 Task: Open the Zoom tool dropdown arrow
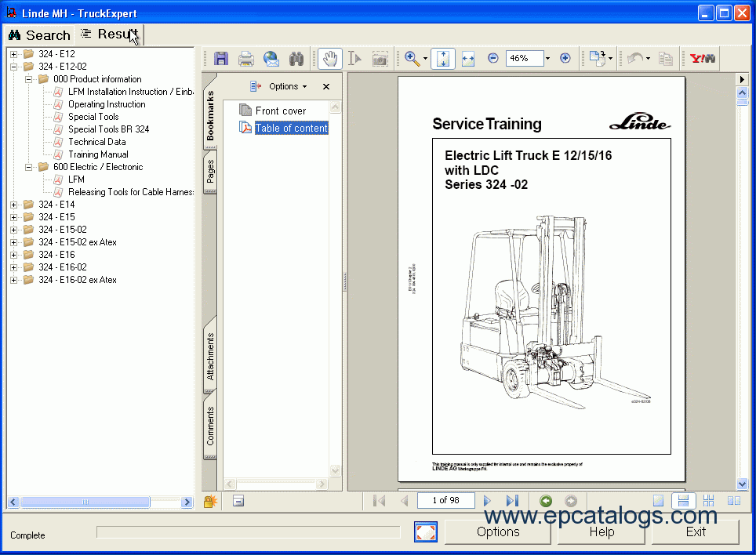(x=425, y=59)
